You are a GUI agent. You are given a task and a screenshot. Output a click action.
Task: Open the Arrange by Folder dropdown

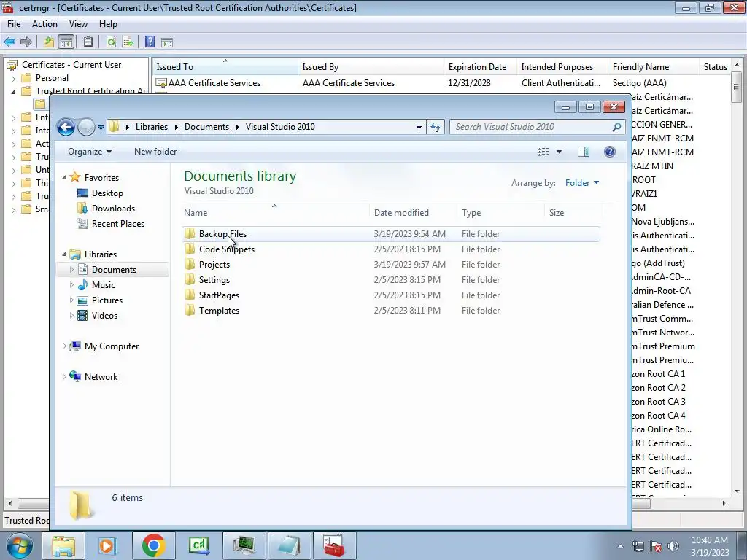click(581, 183)
